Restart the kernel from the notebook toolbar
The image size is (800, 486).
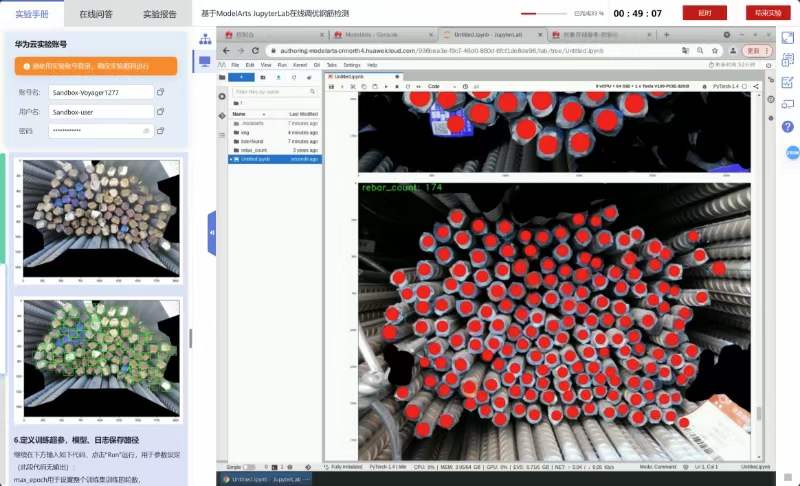408,87
